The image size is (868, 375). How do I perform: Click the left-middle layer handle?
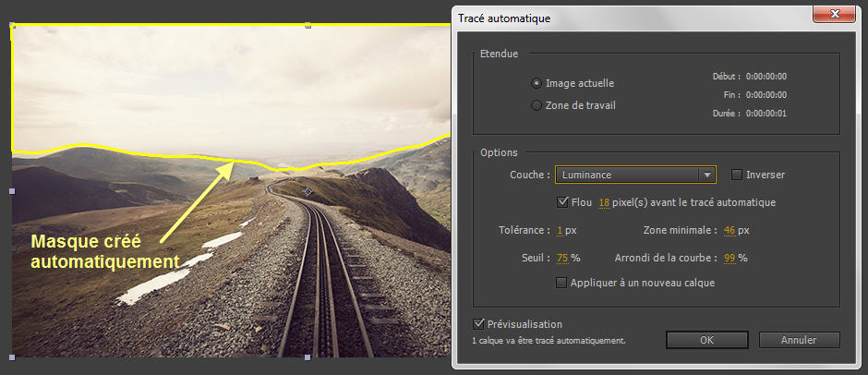pos(12,191)
